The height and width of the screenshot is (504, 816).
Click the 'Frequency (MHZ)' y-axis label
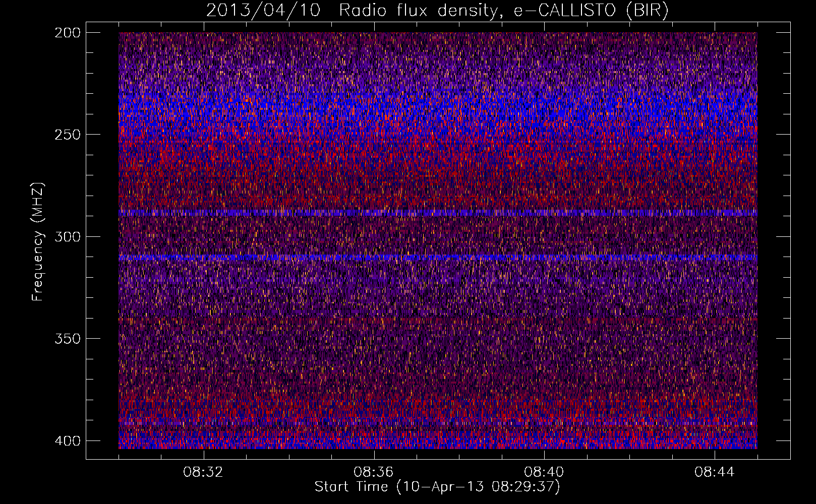(x=38, y=241)
